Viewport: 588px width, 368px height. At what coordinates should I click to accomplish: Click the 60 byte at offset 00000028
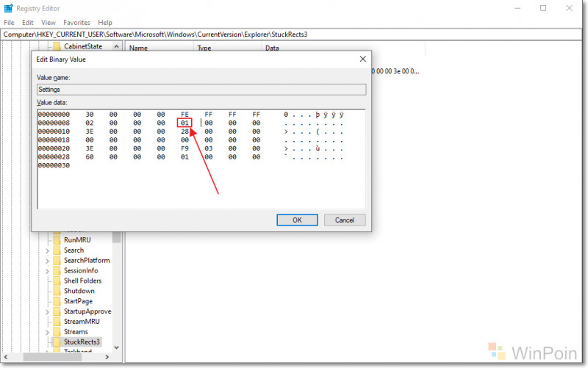[x=89, y=157]
